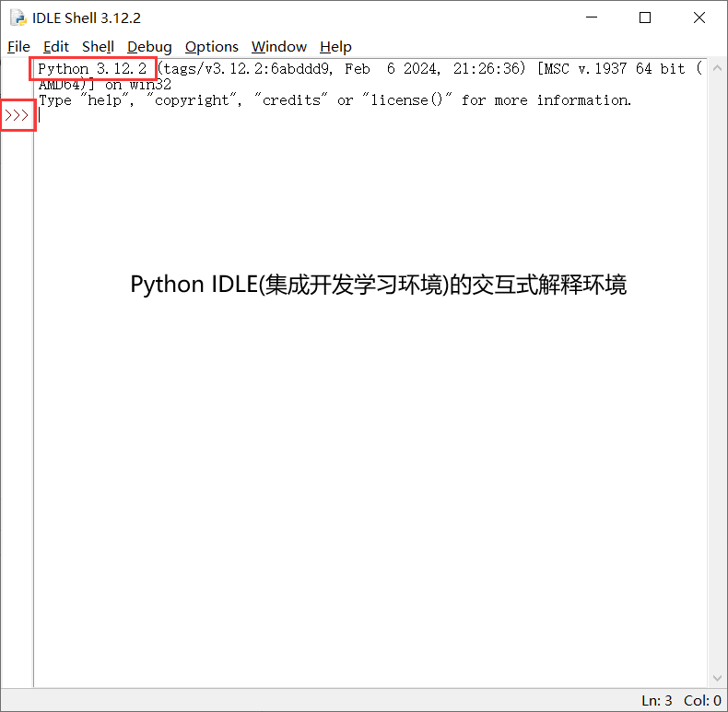Open the Debug menu
Screen dimensions: 728x712
point(149,47)
